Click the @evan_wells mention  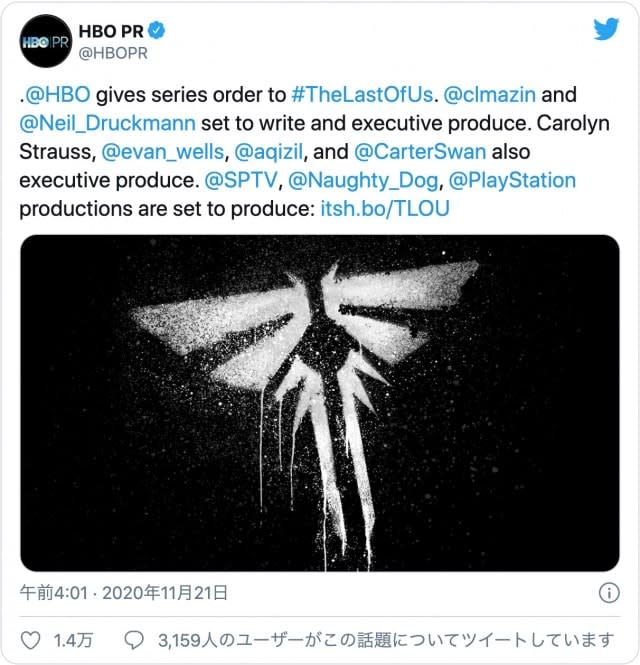pos(163,152)
